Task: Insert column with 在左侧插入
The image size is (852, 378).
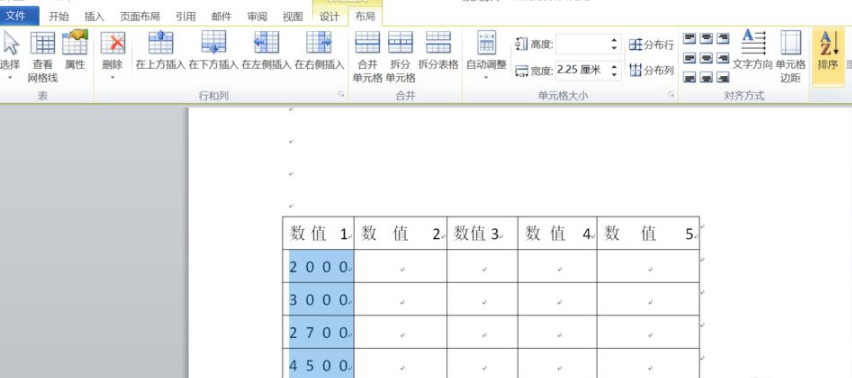Action: pos(266,50)
